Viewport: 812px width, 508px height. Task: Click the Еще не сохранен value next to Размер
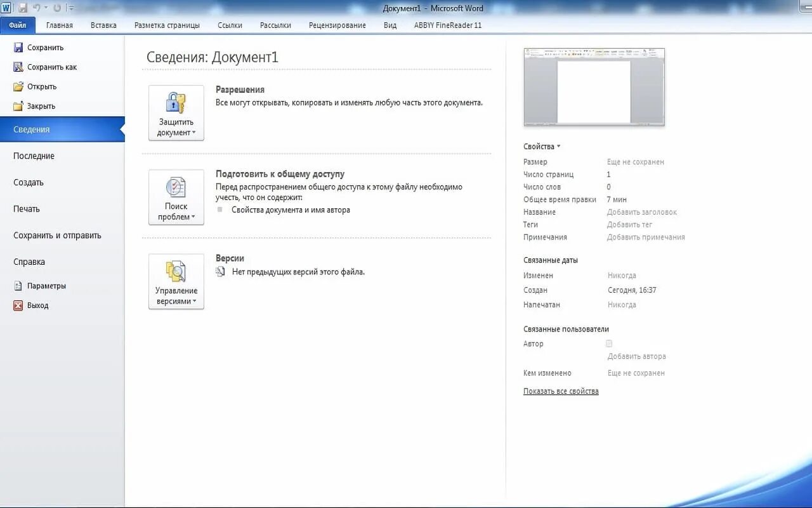point(636,162)
